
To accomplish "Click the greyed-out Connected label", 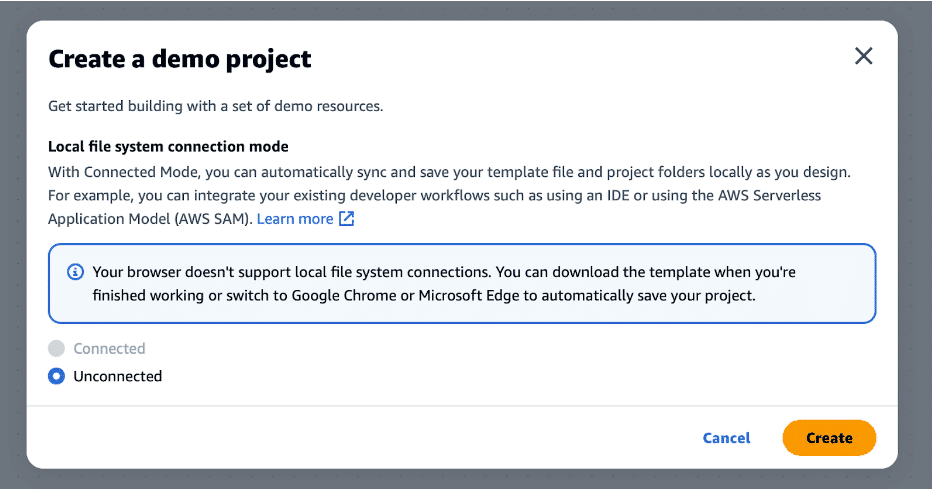I will [109, 349].
